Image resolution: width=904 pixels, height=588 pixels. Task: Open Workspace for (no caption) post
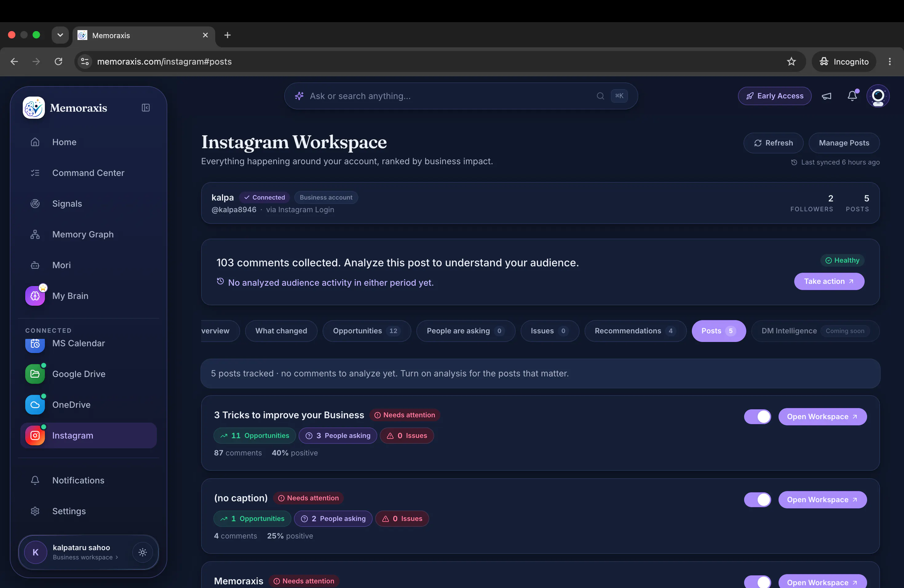point(822,500)
